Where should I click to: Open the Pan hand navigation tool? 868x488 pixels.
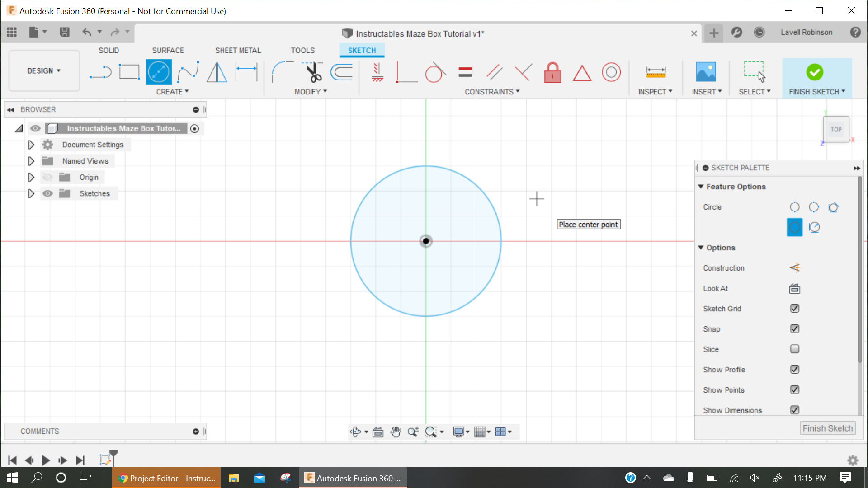click(x=396, y=432)
